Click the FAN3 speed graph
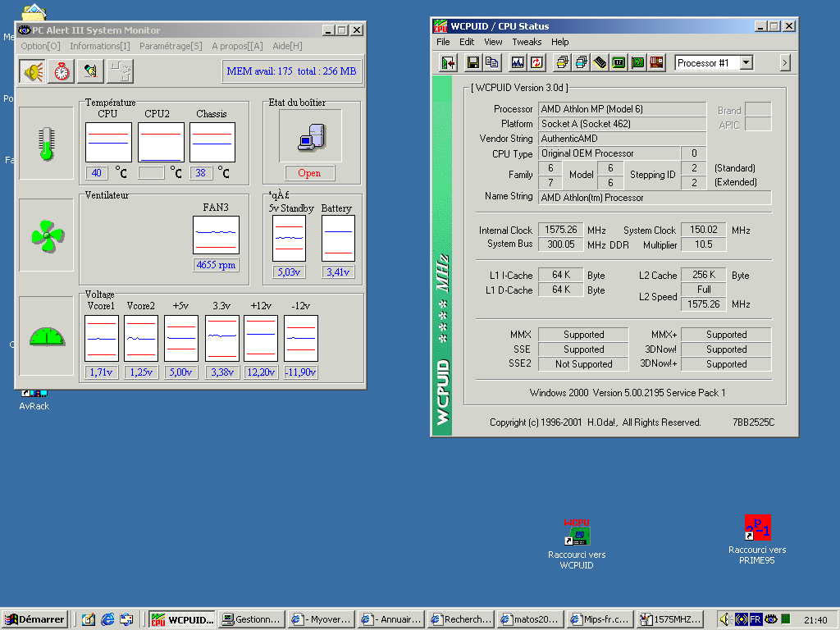The image size is (840, 630). pyautogui.click(x=216, y=235)
